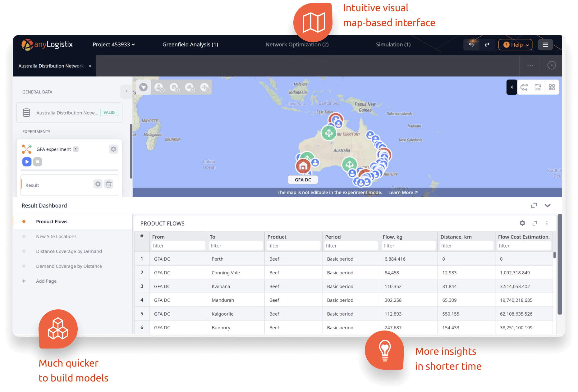Click the From column filter field
Viewport: 578px width, 392px height.
pyautogui.click(x=178, y=246)
